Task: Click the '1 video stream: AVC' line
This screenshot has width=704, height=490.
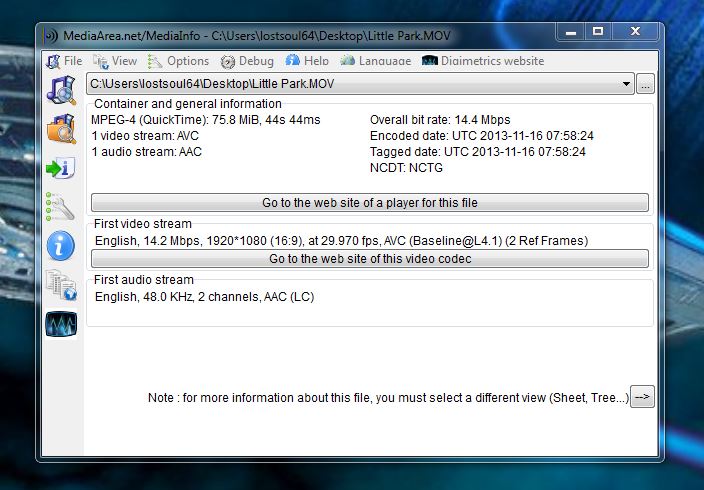Action: point(145,136)
